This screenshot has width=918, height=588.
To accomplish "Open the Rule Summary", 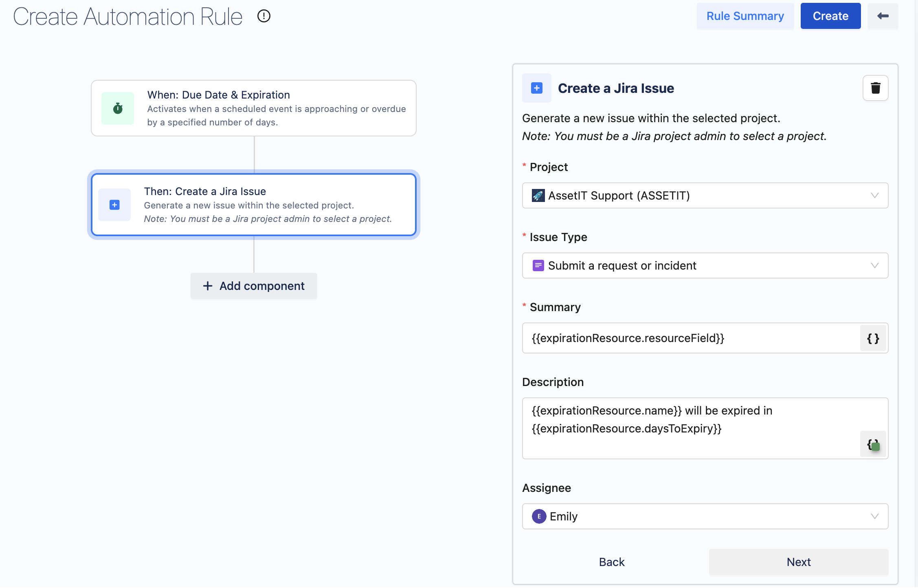I will 745,16.
